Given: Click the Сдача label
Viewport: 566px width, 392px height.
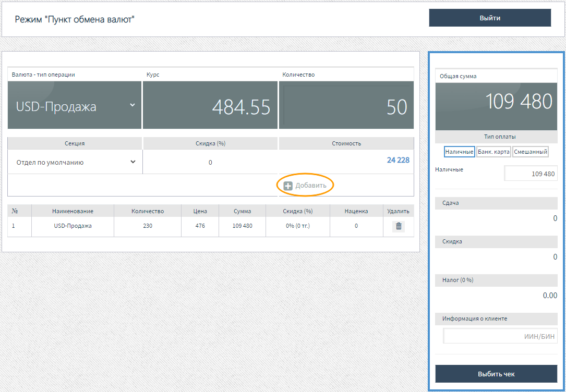Looking at the screenshot, I should coord(451,203).
